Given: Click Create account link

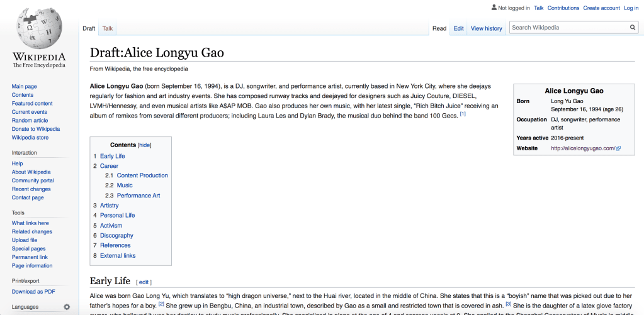Looking at the screenshot, I should [601, 8].
